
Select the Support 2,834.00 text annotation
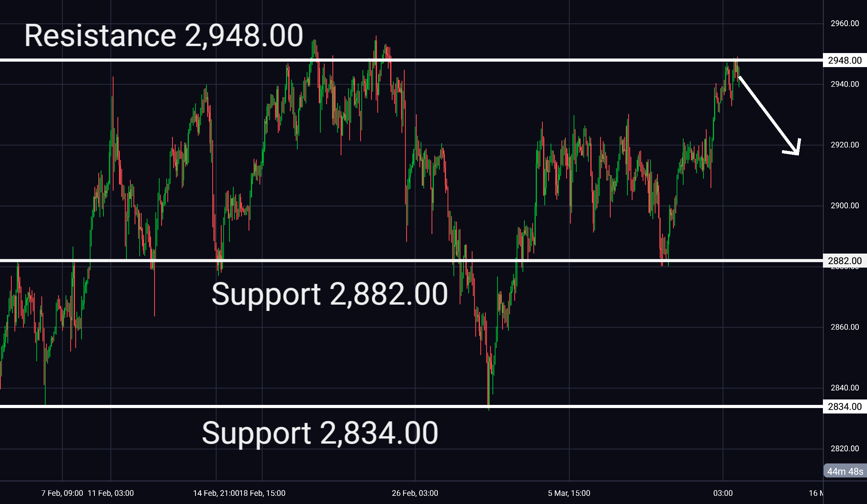320,433
